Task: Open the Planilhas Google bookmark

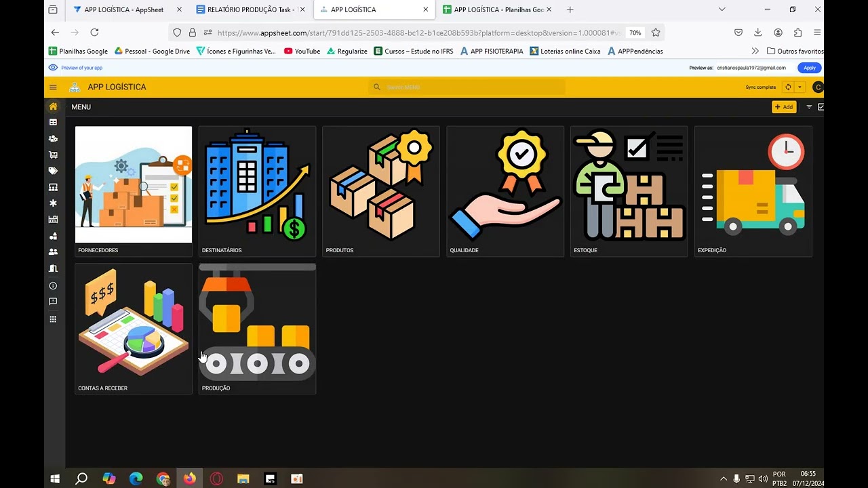Action: [78, 51]
